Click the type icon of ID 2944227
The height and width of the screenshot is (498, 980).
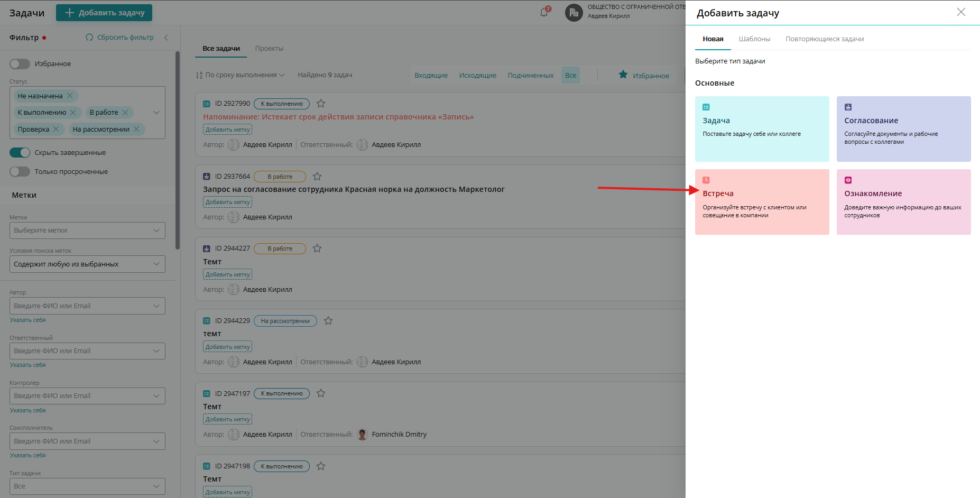207,248
